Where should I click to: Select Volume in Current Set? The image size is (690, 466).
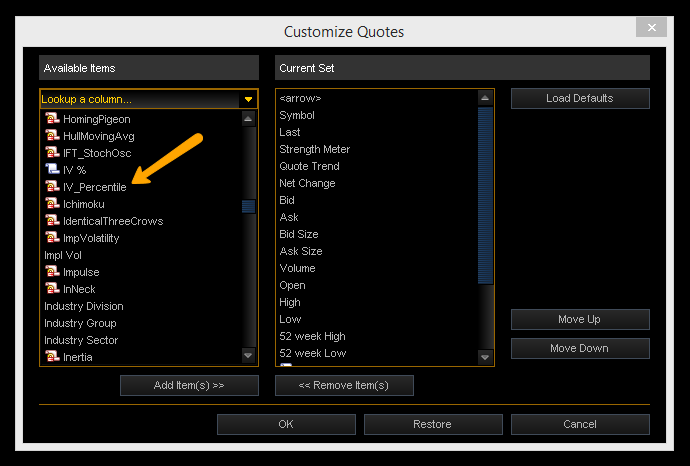click(297, 268)
